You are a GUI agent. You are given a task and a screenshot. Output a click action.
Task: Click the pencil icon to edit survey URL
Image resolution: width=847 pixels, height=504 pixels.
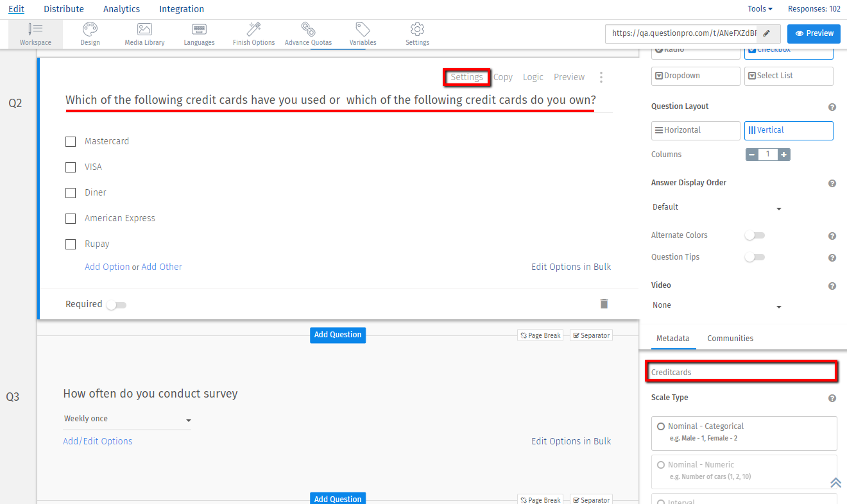pyautogui.click(x=768, y=34)
